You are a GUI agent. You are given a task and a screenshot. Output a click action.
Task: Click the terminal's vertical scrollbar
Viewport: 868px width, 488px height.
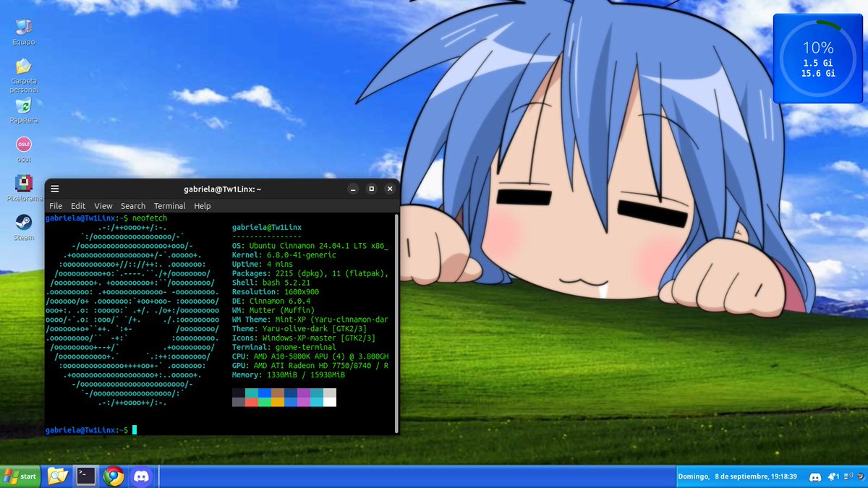click(x=396, y=324)
